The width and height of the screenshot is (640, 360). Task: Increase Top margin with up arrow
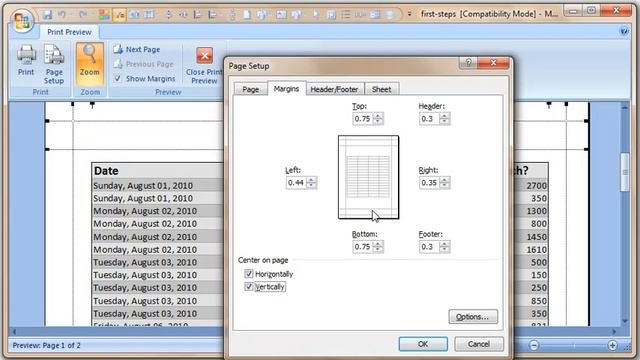pos(378,116)
